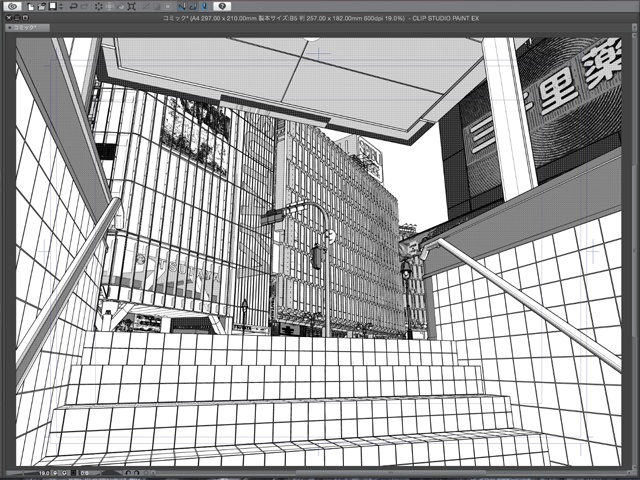The width and height of the screenshot is (640, 480).
Task: Undo the last action
Action: coord(73,7)
